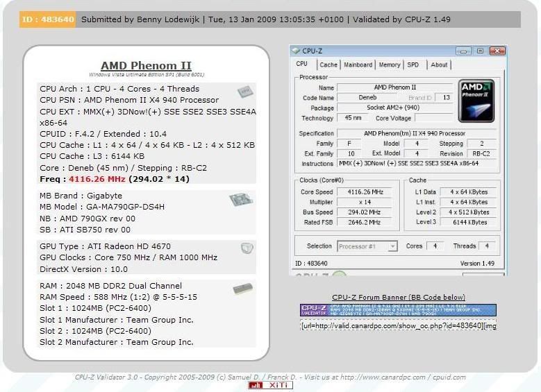This screenshot has height=392, width=541.
Task: Click the RAM Speed 588 MHz line
Action: (x=118, y=297)
